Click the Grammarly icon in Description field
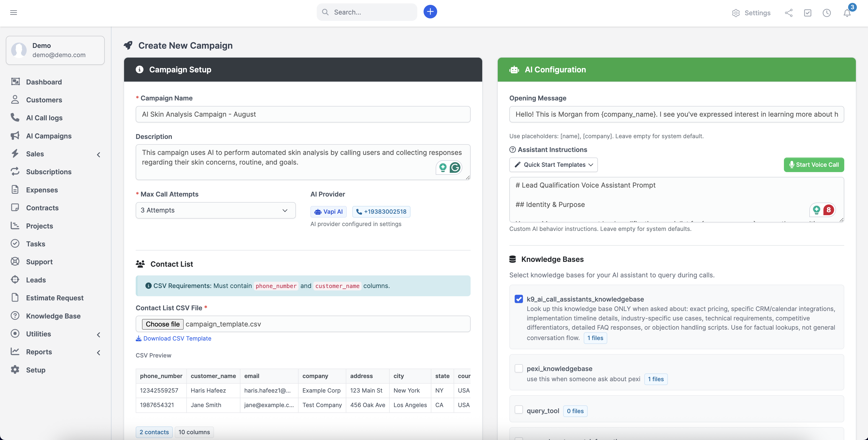 tap(455, 167)
